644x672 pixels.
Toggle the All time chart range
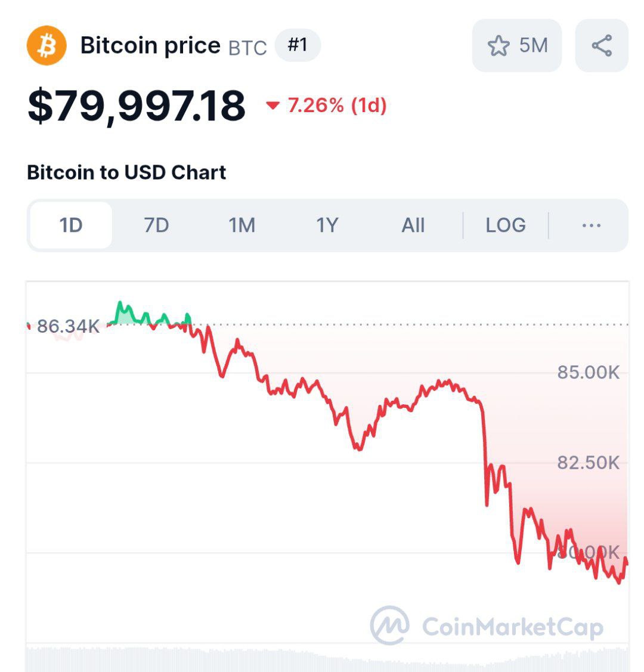coord(414,225)
